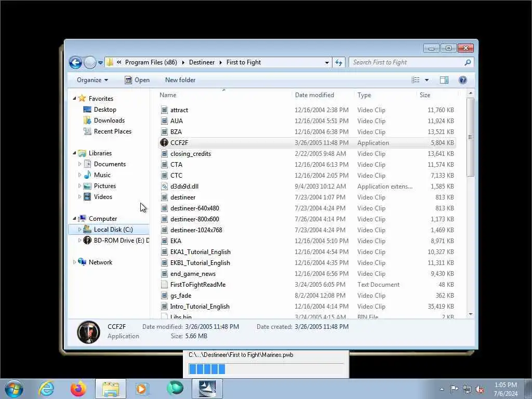The image size is (532, 399).
Task: Open recent locations dropdown next to navigation arrows
Action: [100, 63]
